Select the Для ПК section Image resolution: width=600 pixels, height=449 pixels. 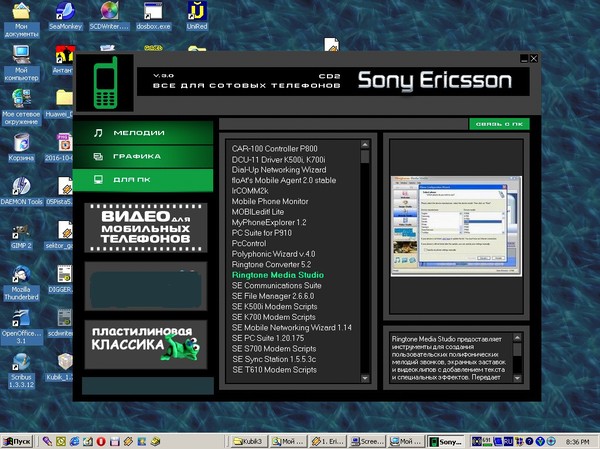pyautogui.click(x=143, y=180)
